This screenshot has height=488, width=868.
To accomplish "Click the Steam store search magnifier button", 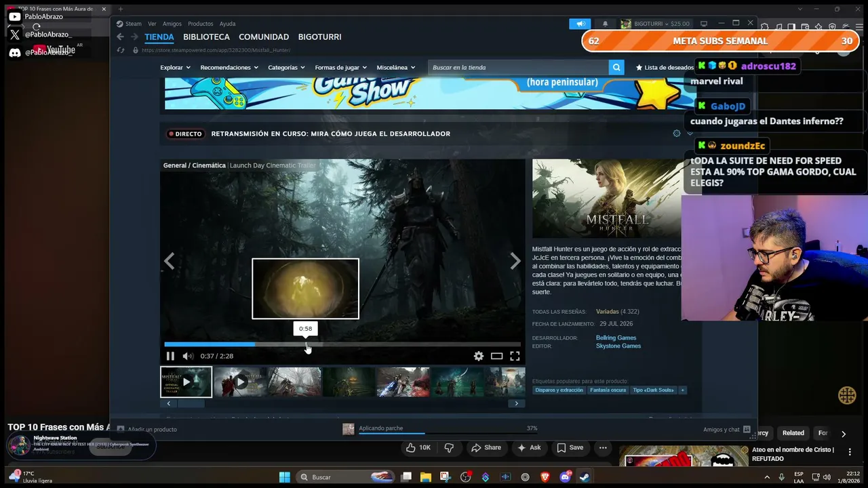I will point(616,67).
